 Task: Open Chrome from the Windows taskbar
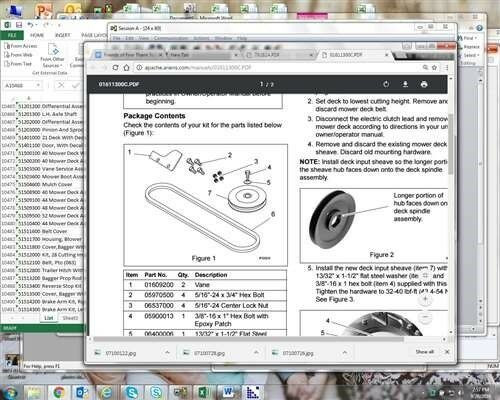pyautogui.click(x=59, y=392)
